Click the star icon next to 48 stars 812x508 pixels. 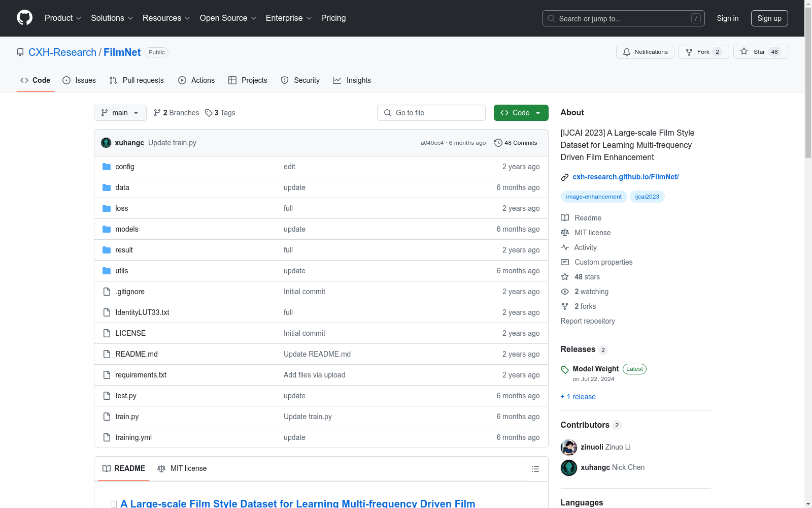pos(565,277)
